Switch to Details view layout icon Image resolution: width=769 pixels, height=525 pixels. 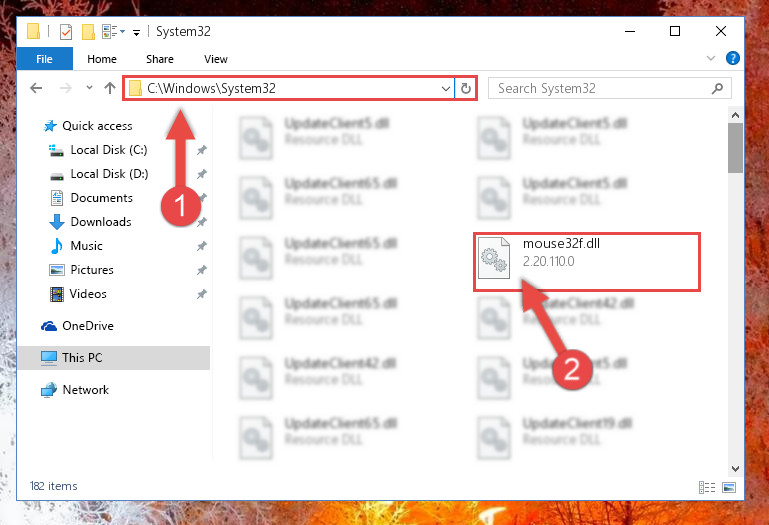(x=707, y=487)
